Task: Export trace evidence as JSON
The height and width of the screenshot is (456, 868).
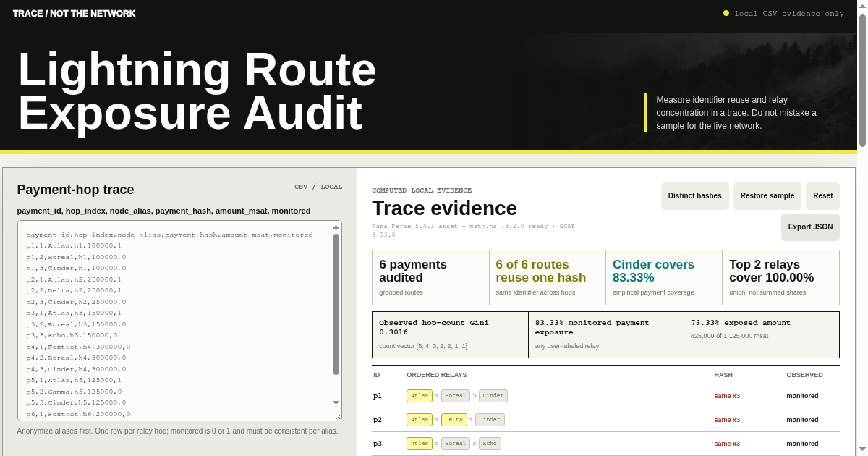Action: tap(810, 227)
